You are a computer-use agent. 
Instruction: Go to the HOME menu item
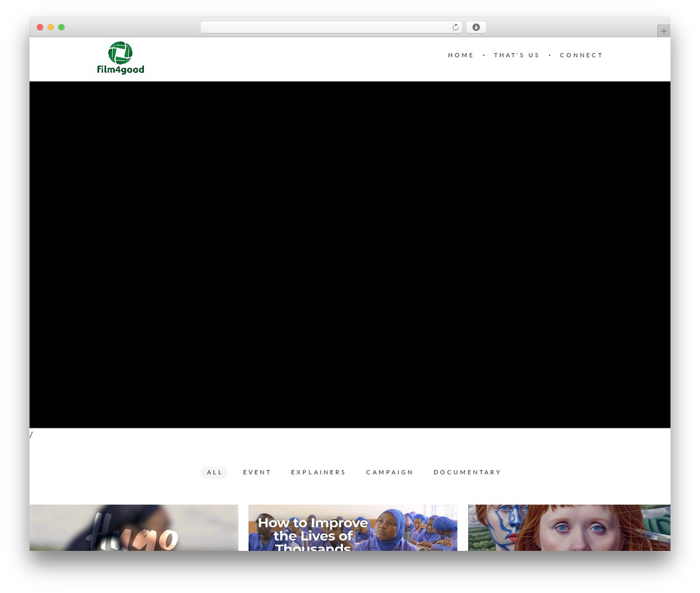[x=461, y=55]
